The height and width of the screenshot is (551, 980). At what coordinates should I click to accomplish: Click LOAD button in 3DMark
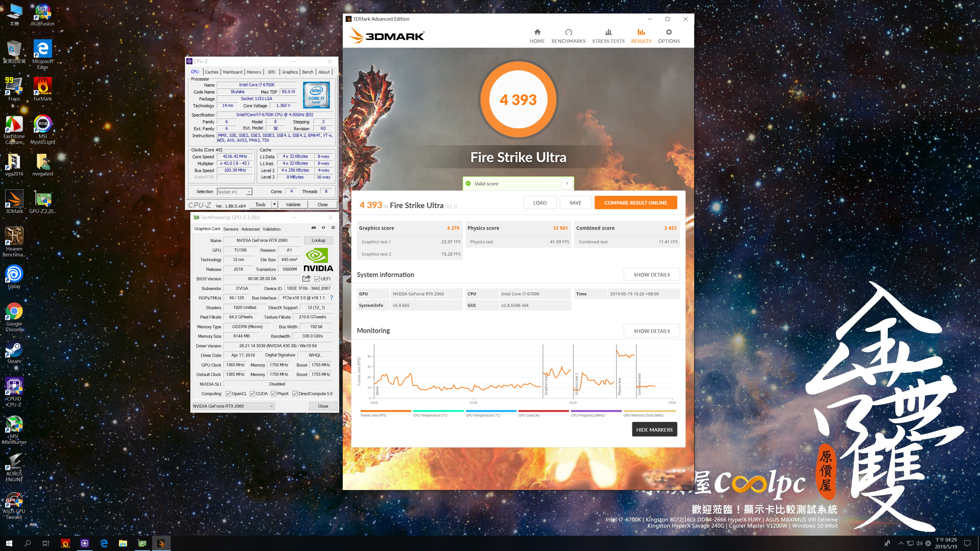pos(540,203)
